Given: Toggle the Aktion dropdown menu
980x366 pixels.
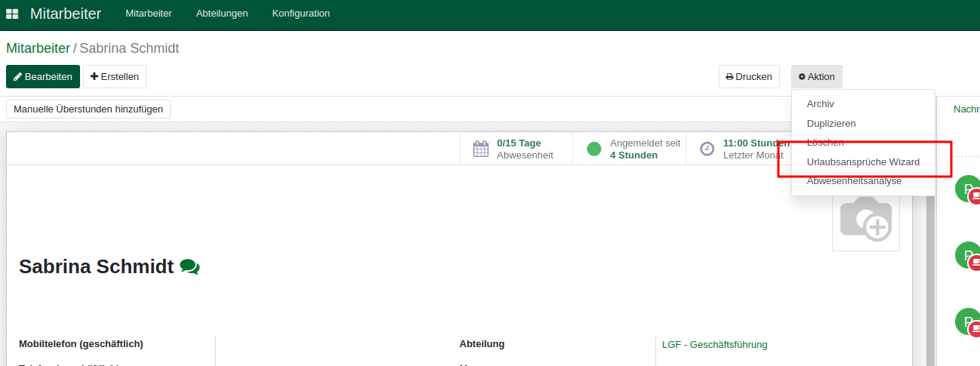Looking at the screenshot, I should (x=817, y=76).
